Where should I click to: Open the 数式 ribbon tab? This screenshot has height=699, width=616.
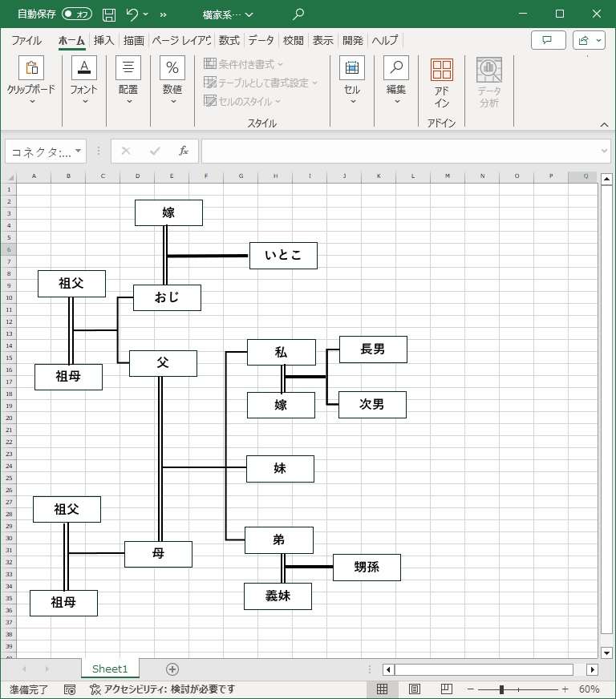(229, 40)
